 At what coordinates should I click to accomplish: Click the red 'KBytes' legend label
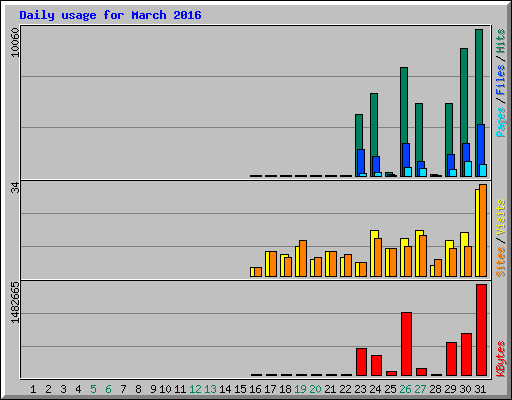[x=501, y=359]
